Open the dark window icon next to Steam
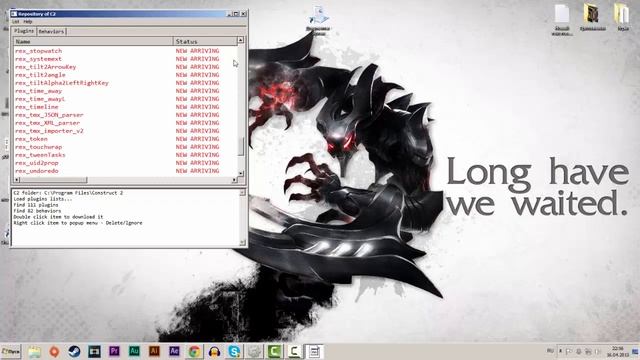 (x=94, y=351)
